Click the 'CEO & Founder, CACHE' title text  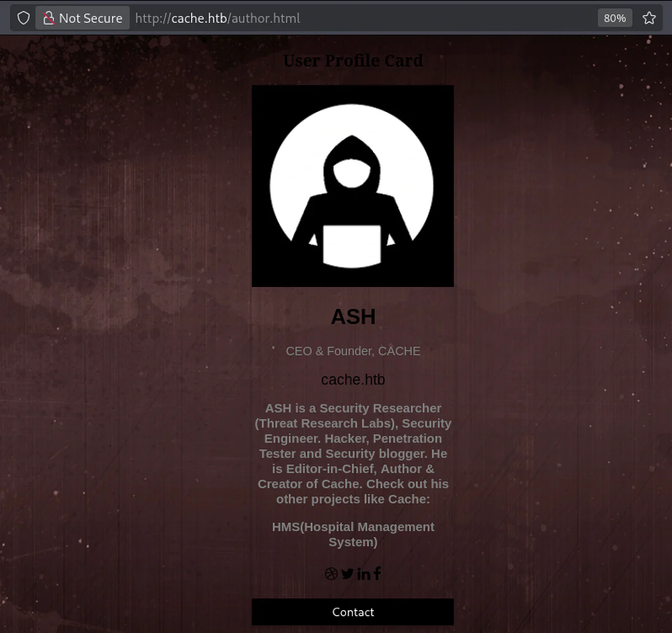353,351
